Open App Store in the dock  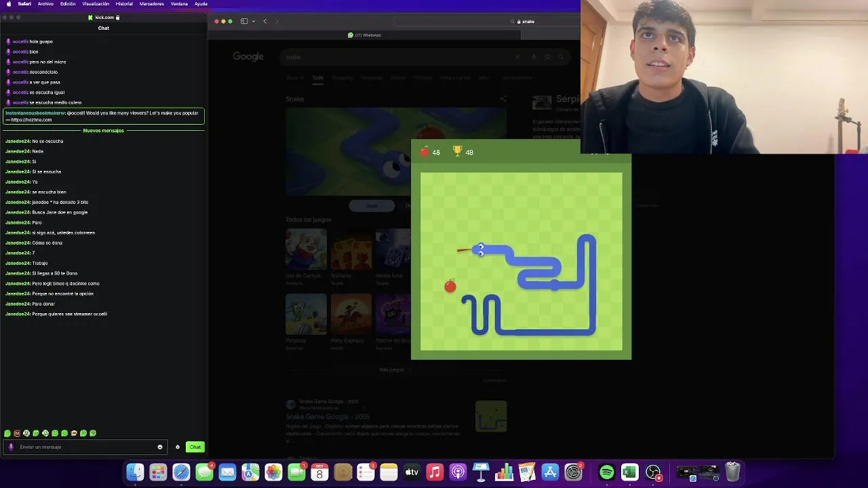[x=550, y=472]
